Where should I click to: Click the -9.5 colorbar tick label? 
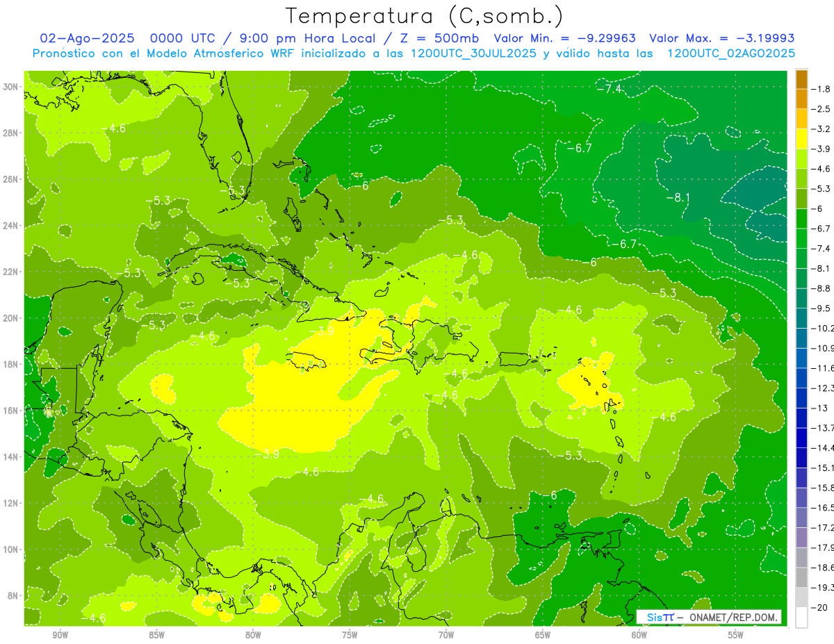(x=821, y=308)
